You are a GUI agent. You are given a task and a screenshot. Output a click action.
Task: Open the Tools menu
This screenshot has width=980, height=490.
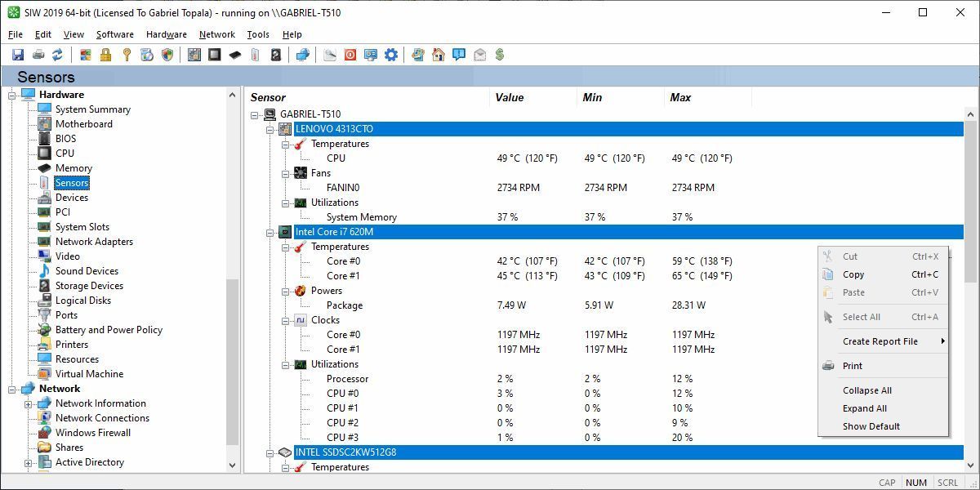(x=258, y=34)
